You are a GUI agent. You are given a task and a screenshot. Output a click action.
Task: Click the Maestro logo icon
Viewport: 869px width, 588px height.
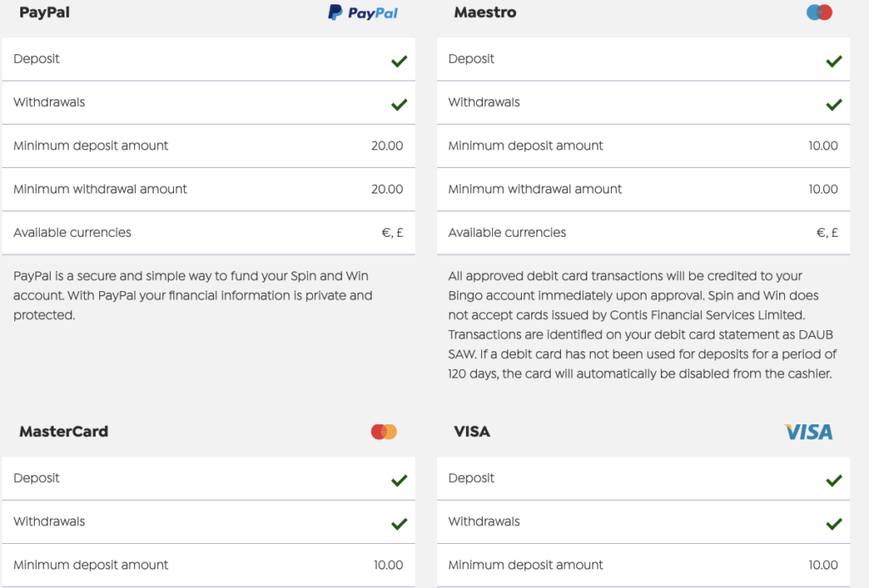pyautogui.click(x=819, y=12)
